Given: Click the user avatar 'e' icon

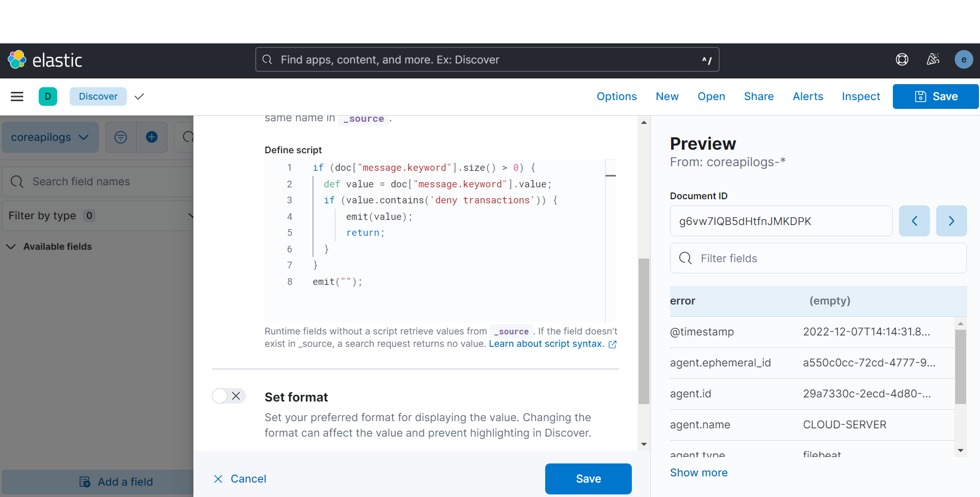Looking at the screenshot, I should click(x=963, y=60).
